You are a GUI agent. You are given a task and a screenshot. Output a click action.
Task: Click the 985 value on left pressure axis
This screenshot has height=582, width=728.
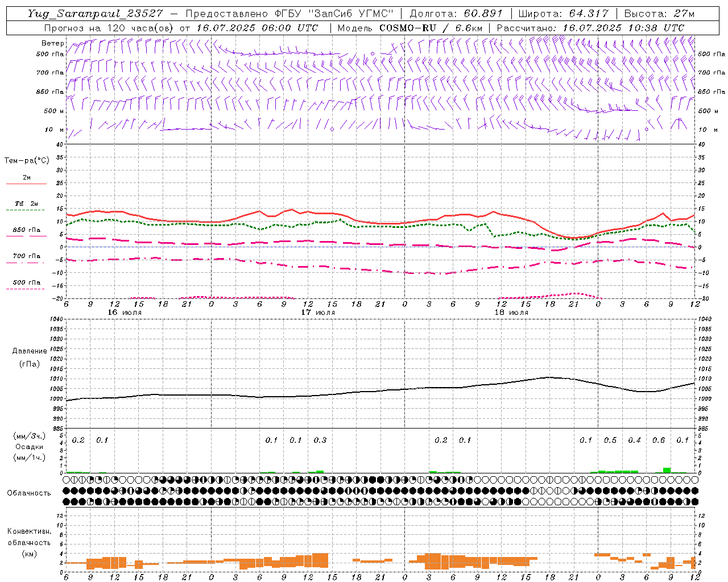[57, 429]
